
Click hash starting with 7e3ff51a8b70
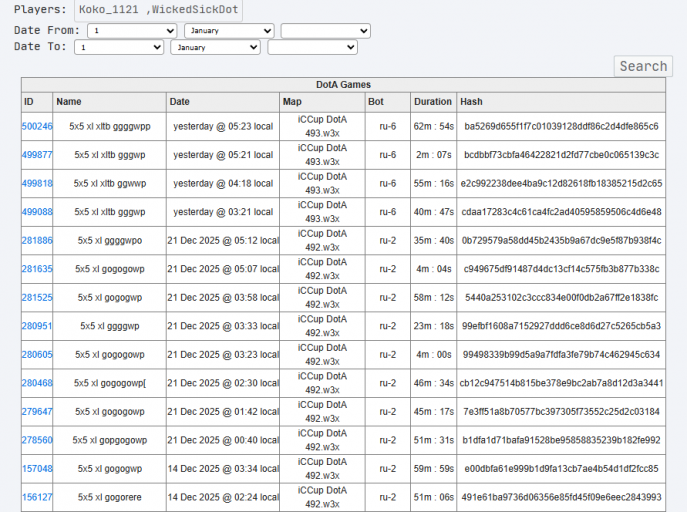561,412
